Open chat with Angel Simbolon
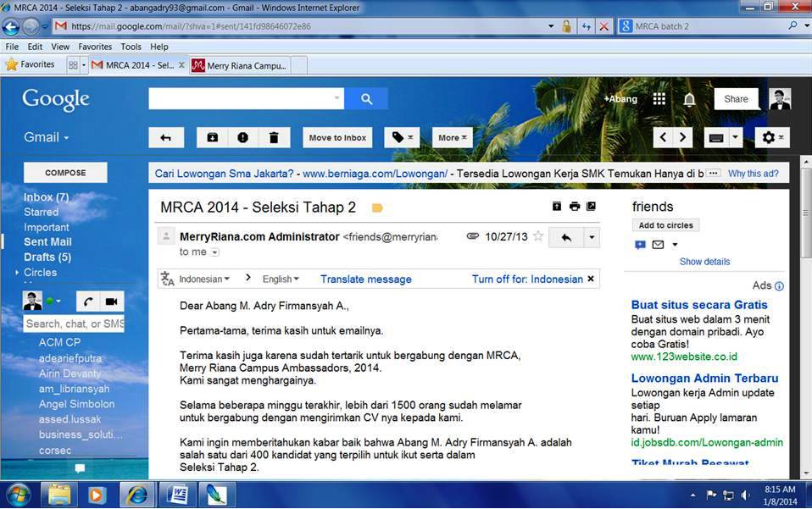812x509 pixels. tap(76, 404)
